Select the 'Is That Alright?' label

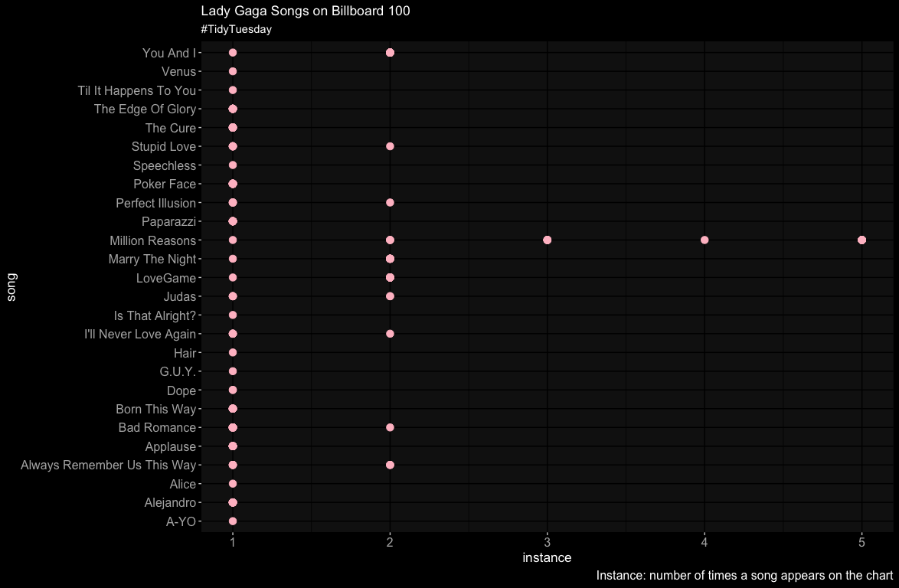[x=155, y=315]
